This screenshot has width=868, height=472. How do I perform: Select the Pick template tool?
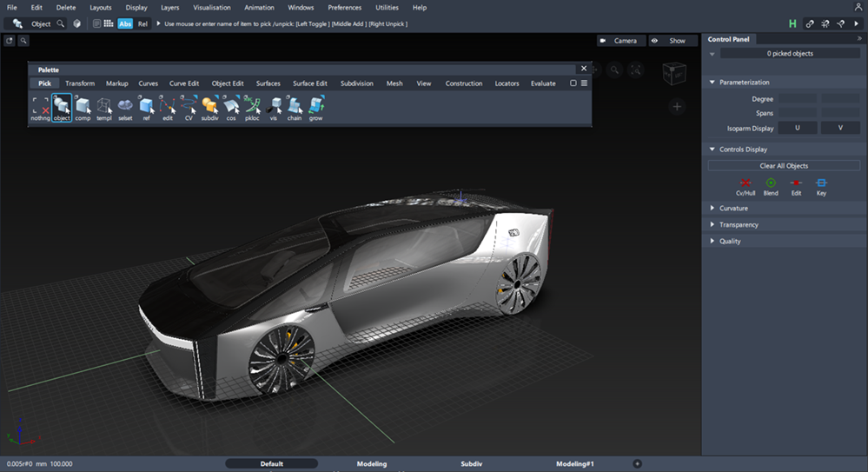coord(104,108)
